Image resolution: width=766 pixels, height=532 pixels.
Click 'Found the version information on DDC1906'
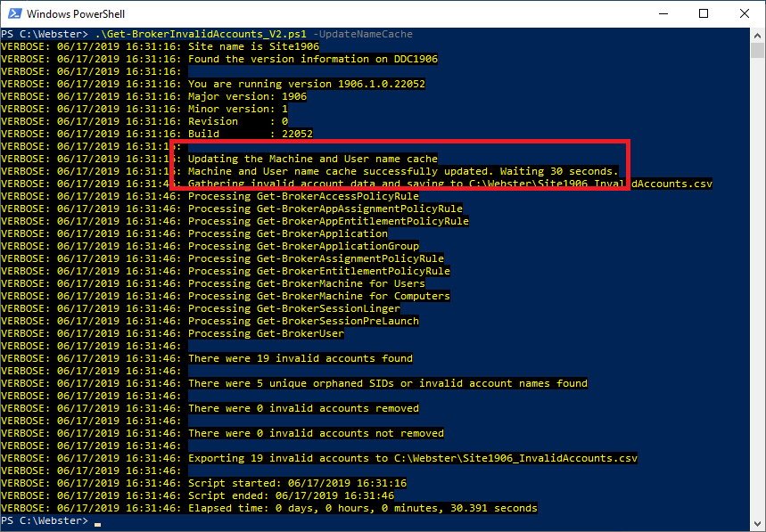click(x=313, y=59)
